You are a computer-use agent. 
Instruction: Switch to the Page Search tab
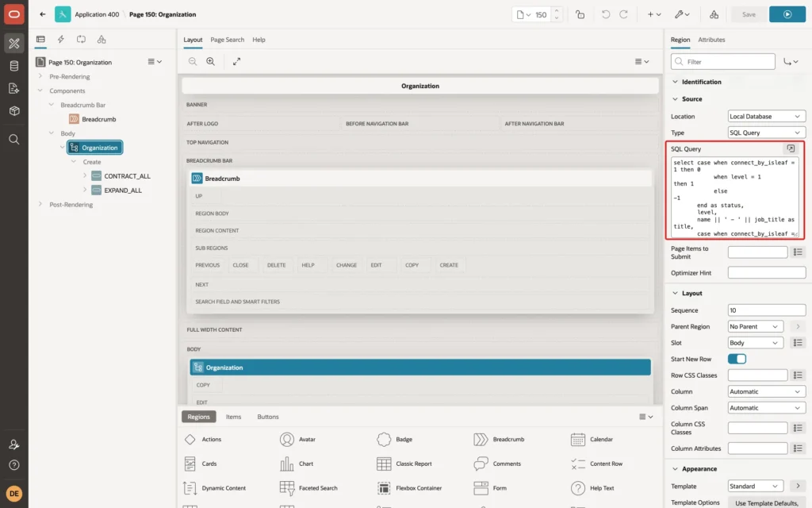pyautogui.click(x=227, y=40)
